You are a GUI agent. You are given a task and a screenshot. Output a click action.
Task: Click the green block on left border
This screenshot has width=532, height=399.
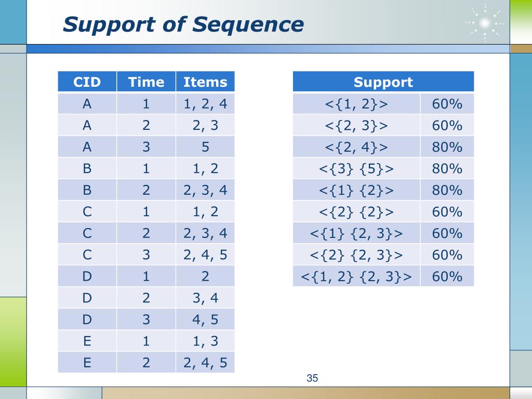click(13, 342)
